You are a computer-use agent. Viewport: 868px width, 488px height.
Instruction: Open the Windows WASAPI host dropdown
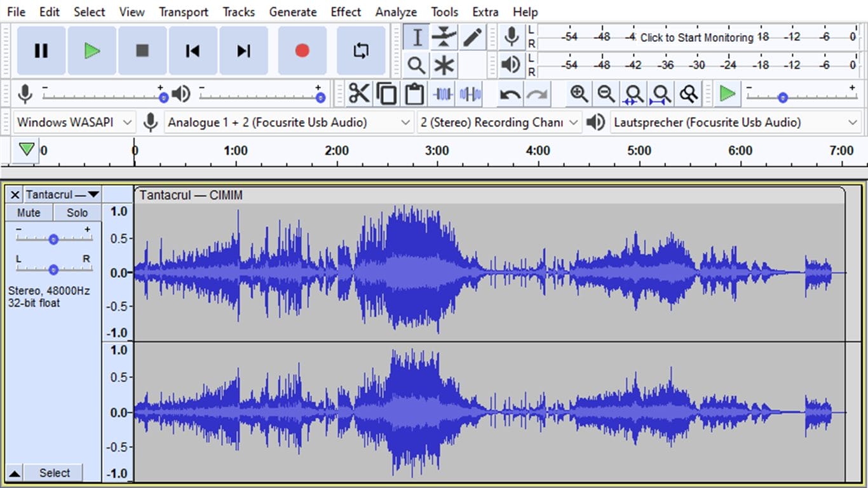pos(74,122)
